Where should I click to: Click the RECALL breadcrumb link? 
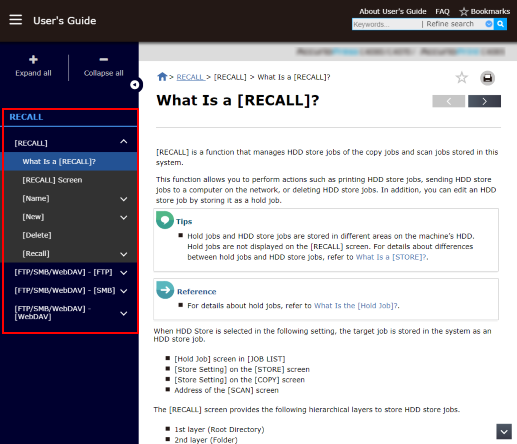190,77
